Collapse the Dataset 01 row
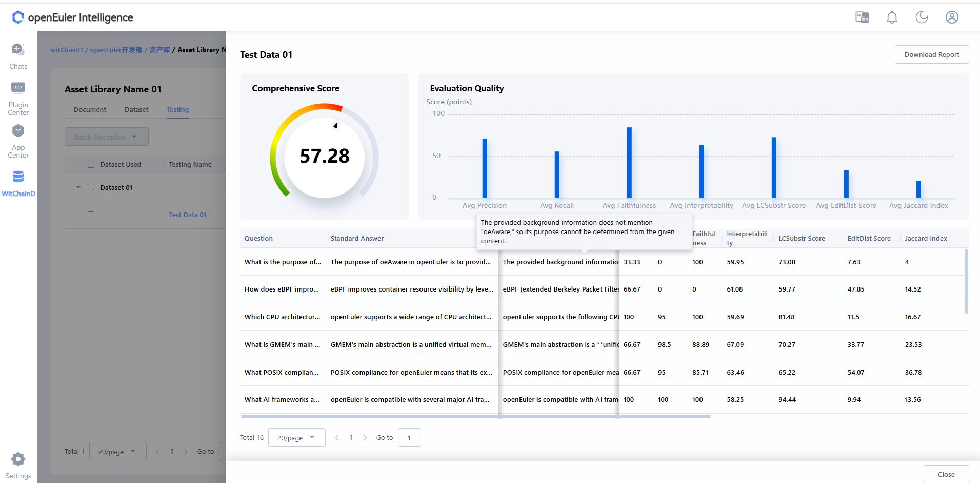The height and width of the screenshot is (483, 980). point(78,187)
